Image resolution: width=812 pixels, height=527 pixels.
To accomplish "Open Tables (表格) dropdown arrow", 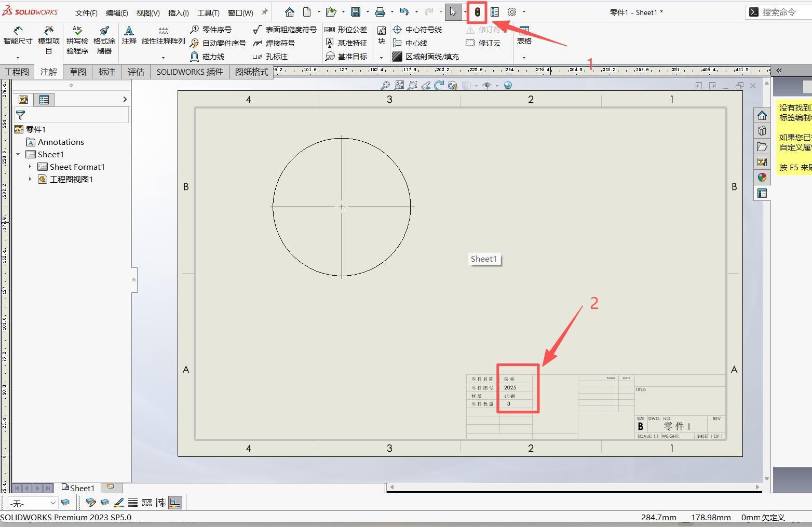I will click(524, 58).
